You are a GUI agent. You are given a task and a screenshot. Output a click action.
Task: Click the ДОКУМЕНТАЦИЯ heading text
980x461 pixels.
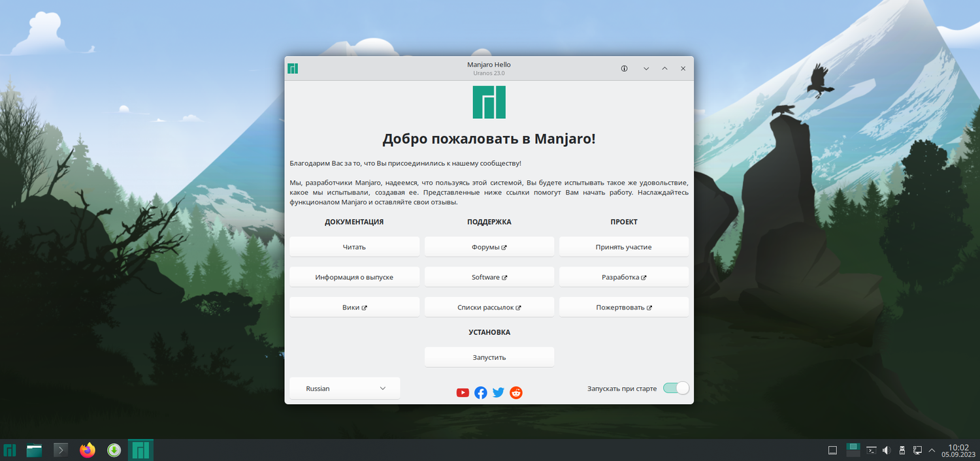click(x=354, y=222)
